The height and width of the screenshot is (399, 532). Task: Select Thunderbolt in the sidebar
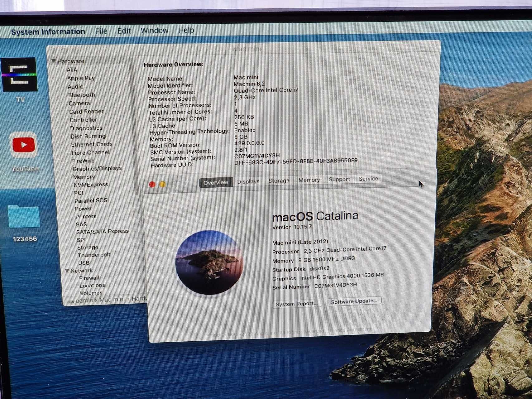pyautogui.click(x=94, y=255)
